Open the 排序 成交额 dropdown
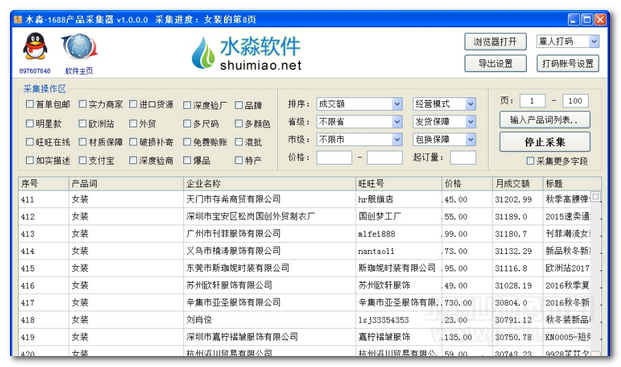Image resolution: width=621 pixels, height=367 pixels. (360, 104)
